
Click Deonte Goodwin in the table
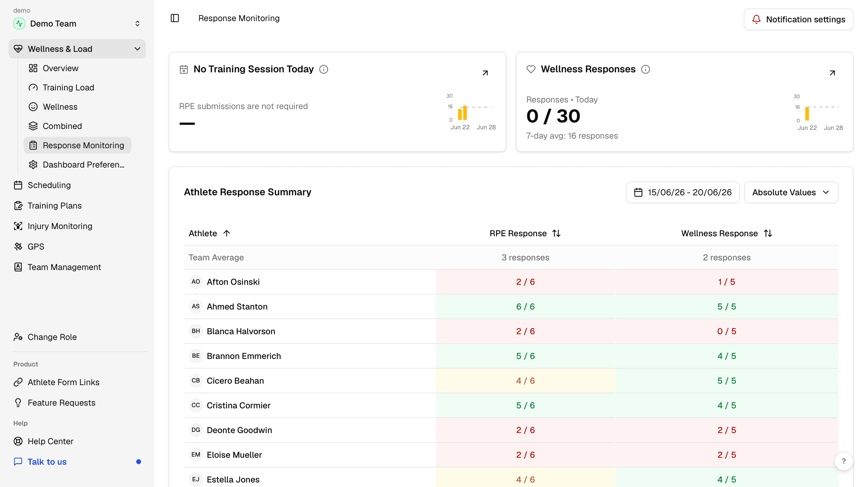tap(239, 430)
